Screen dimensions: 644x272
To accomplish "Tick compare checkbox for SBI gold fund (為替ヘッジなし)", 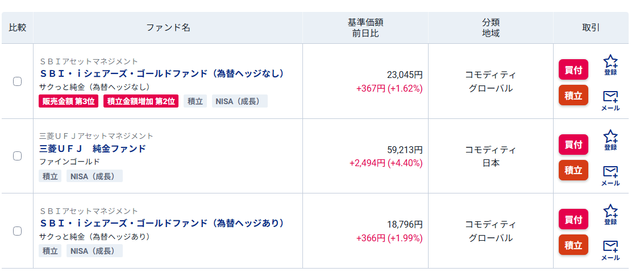I will click(18, 81).
